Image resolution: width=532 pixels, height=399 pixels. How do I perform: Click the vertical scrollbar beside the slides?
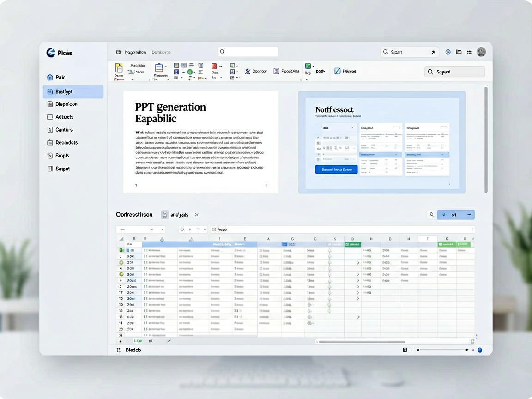click(486, 140)
